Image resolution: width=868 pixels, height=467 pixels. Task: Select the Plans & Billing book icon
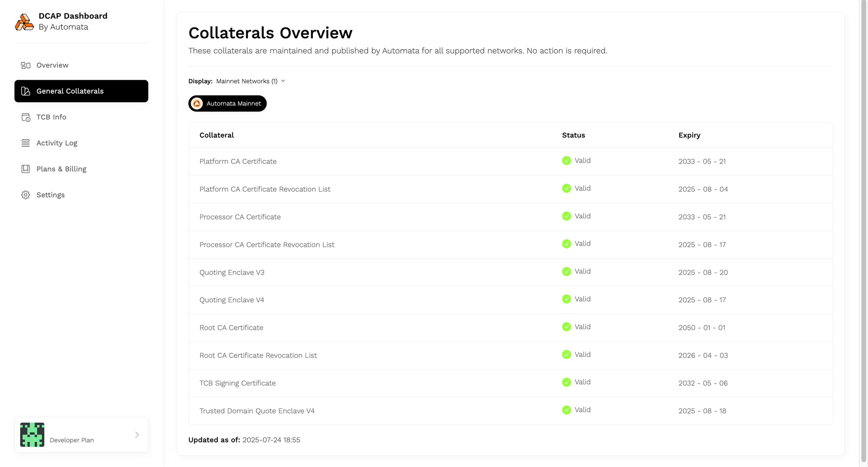coord(25,169)
